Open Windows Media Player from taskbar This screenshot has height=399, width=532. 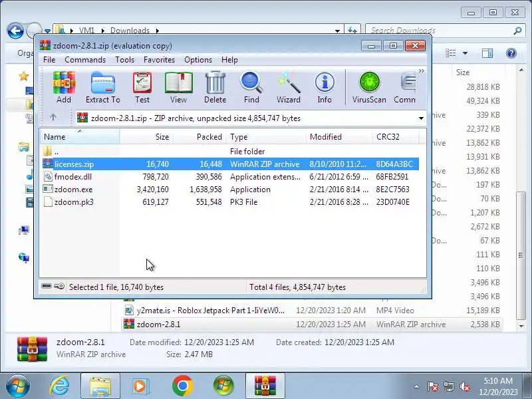point(140,386)
